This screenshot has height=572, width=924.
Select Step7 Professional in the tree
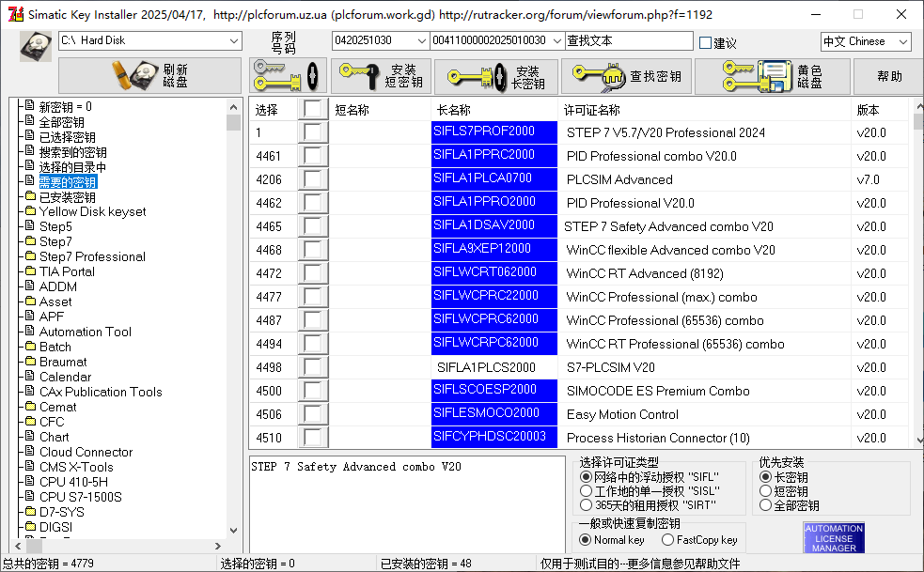(92, 256)
